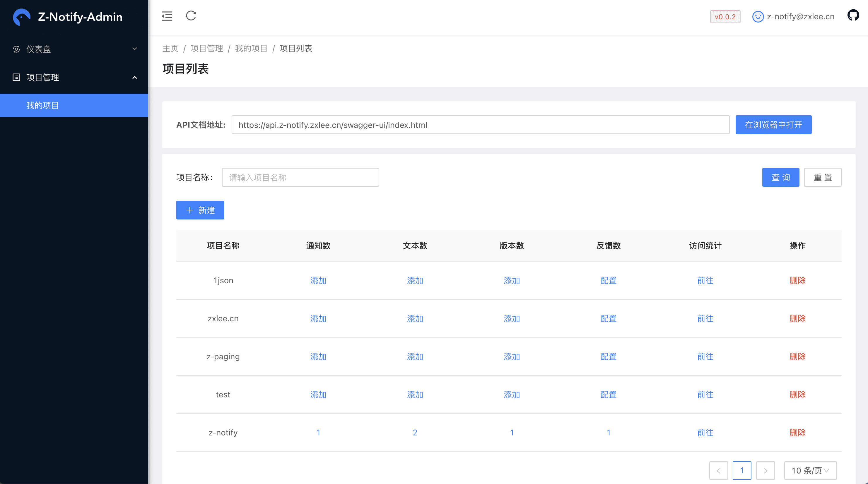Screen dimensions: 868x484
Task: Click 添加 under 通知数 for zxlee.cn
Action: tap(318, 319)
